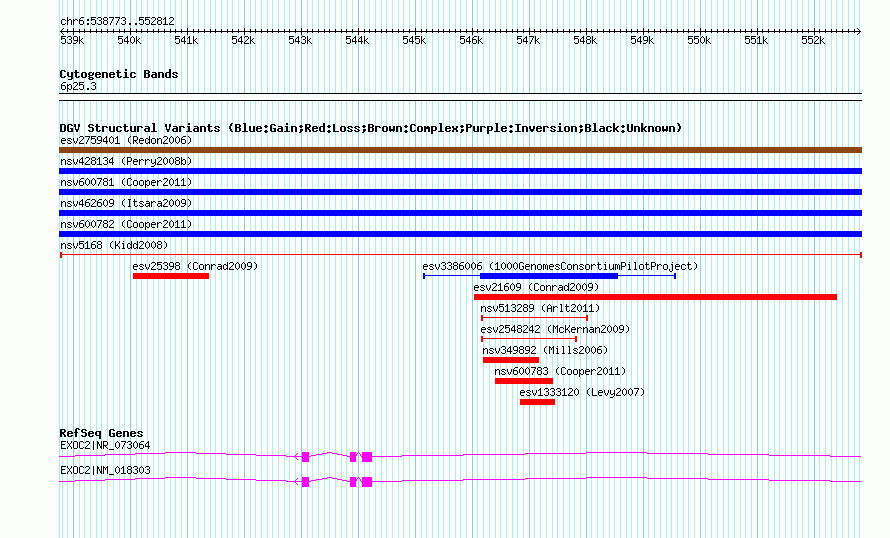Click the 548k ruler position
This screenshot has width=890, height=538.
585,40
